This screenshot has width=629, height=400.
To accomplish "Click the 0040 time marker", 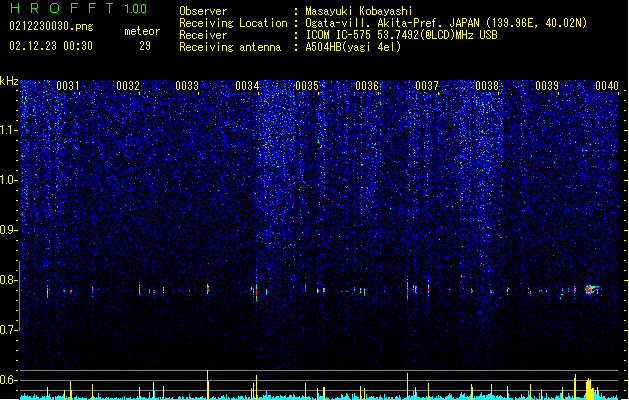I will [607, 86].
